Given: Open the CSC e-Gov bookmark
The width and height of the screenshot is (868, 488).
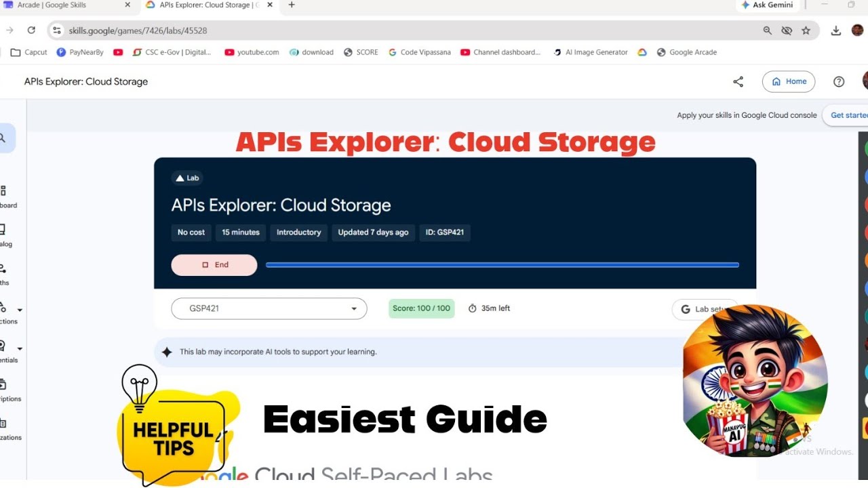Looking at the screenshot, I should pos(172,52).
